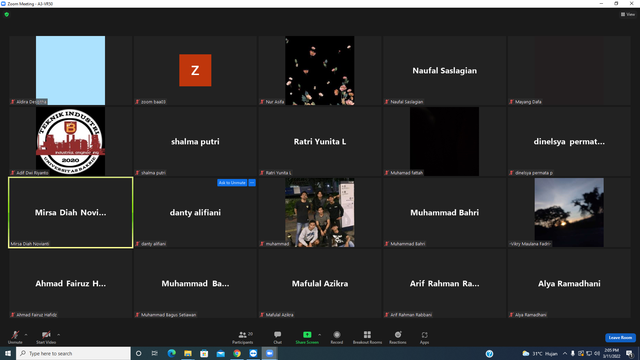The height and width of the screenshot is (360, 640).
Task: Select the Arif Rahman Rabbani participant tile
Action: pos(444,283)
